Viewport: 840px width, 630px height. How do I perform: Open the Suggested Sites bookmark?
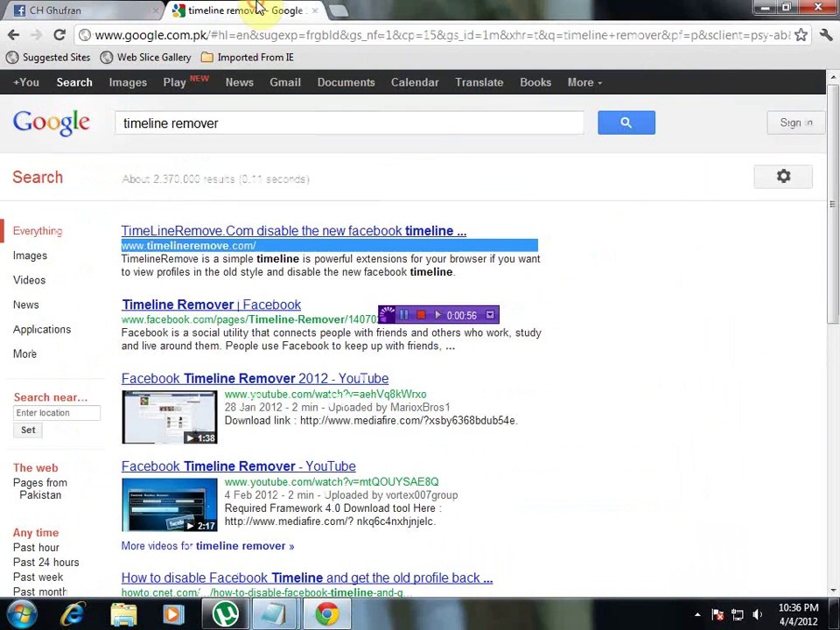48,58
